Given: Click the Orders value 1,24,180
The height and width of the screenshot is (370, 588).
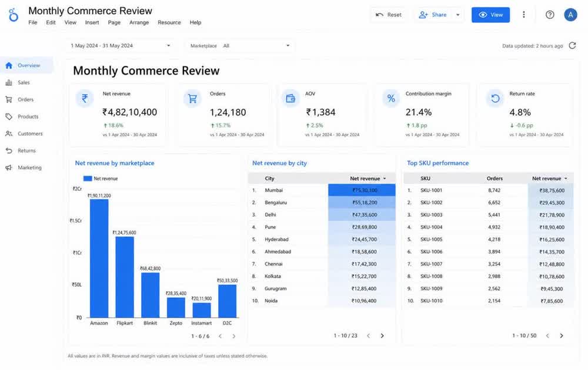Looking at the screenshot, I should [x=228, y=112].
